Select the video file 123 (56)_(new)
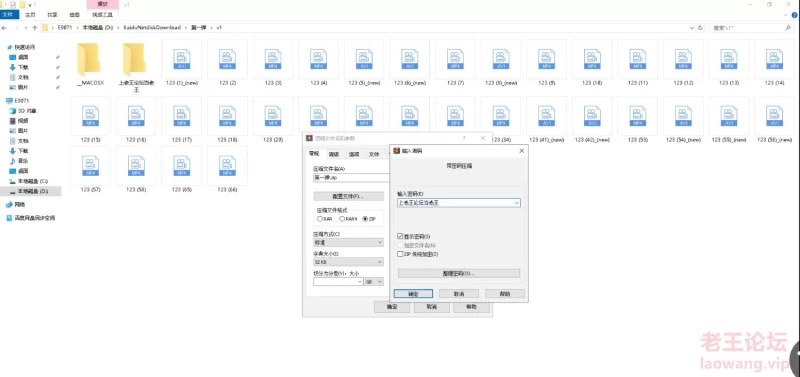The height and width of the screenshot is (377, 800). 774,120
